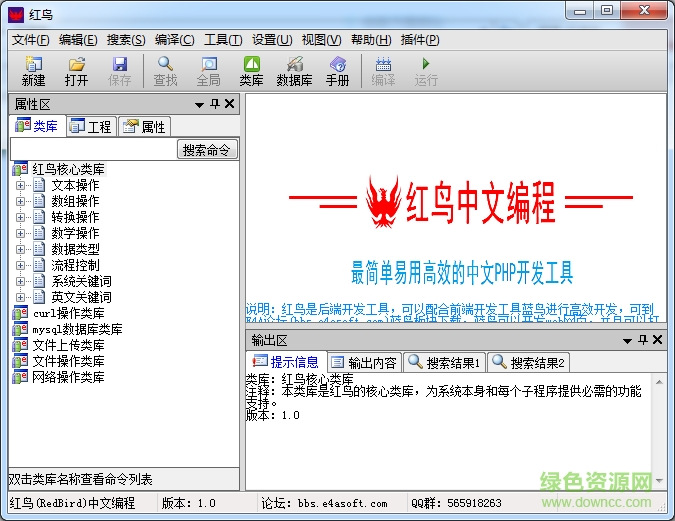Open the 文件(F) menu
The image size is (675, 521).
pos(31,40)
